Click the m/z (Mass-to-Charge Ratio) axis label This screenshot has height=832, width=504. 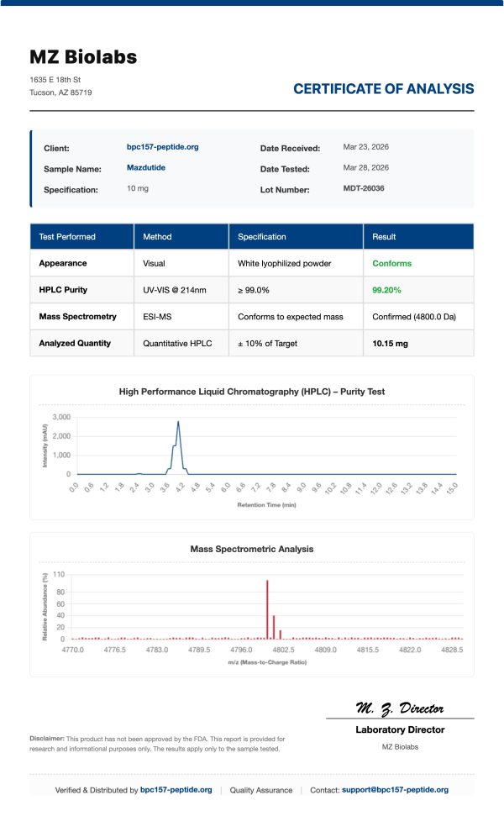coord(267,662)
